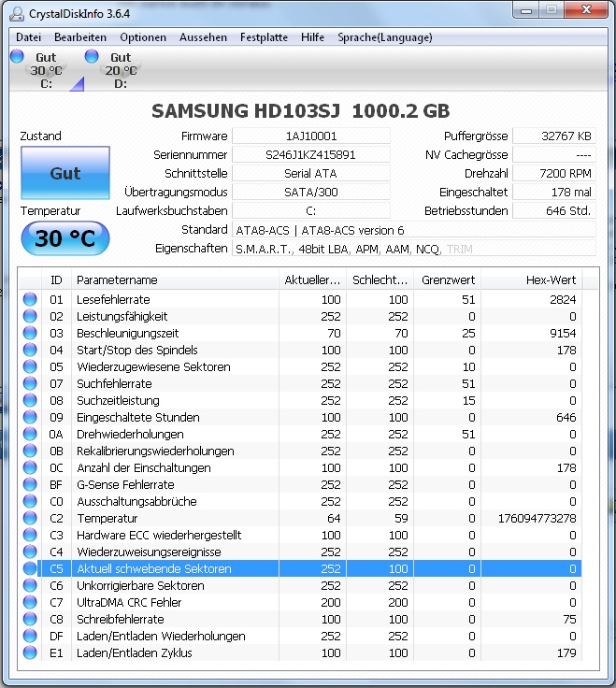Viewport: 616px width, 688px height.
Task: Click the status orb for Aktuell schwebende Sektoren
Action: [30, 568]
